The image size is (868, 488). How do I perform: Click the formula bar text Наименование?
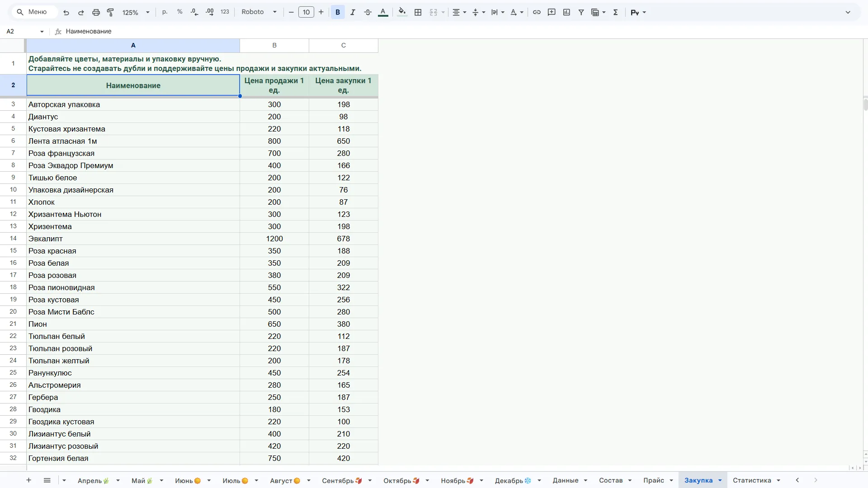89,32
